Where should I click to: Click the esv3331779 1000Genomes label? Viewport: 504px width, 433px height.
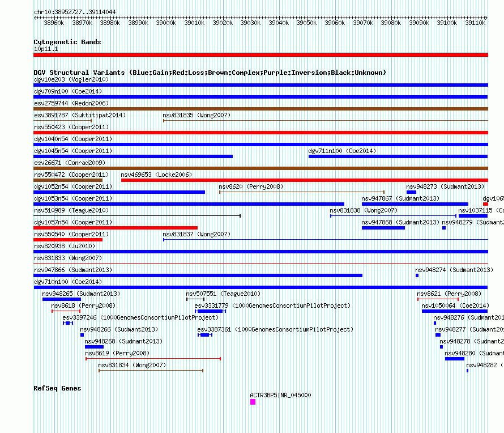(x=272, y=305)
